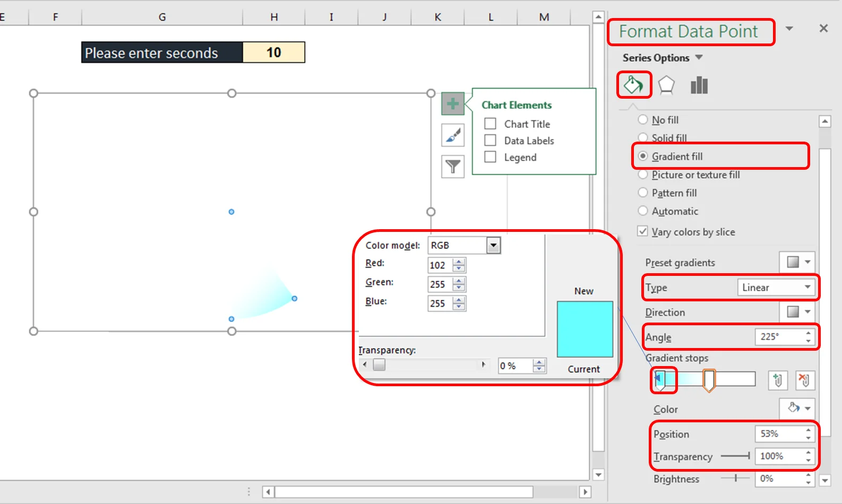Open the Color model dropdown
Image resolution: width=842 pixels, height=504 pixels.
[x=493, y=246]
